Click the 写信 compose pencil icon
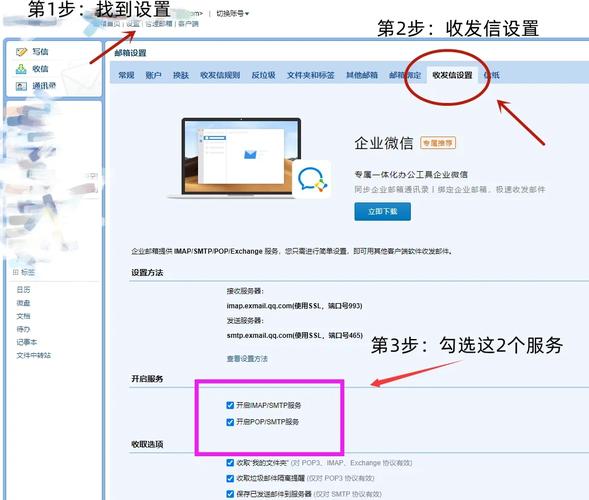589x500 pixels. [21, 52]
